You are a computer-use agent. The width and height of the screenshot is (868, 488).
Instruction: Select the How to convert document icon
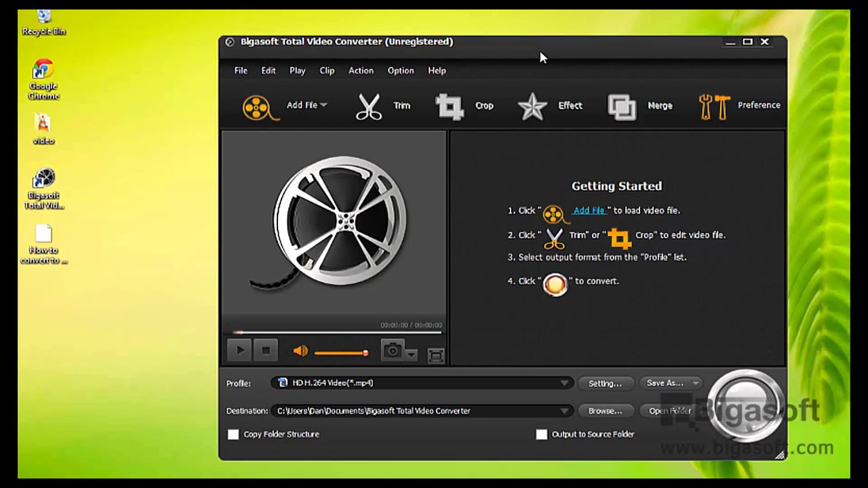click(x=44, y=245)
